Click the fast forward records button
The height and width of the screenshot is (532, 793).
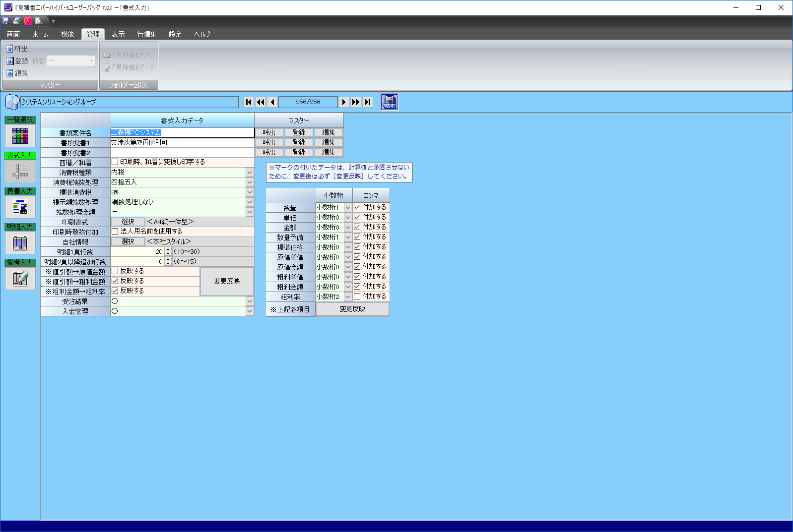coord(355,102)
